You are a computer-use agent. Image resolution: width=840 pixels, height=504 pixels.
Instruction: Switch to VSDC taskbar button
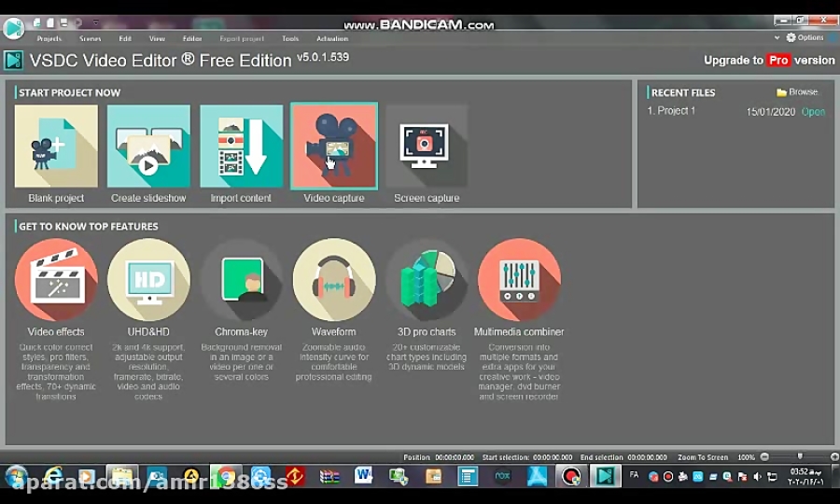[x=606, y=476]
